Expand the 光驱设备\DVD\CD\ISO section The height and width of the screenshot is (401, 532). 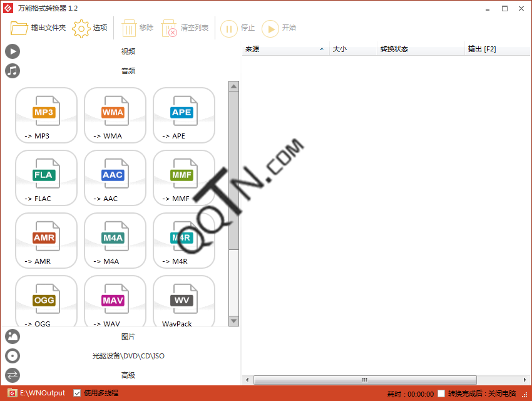click(x=128, y=356)
